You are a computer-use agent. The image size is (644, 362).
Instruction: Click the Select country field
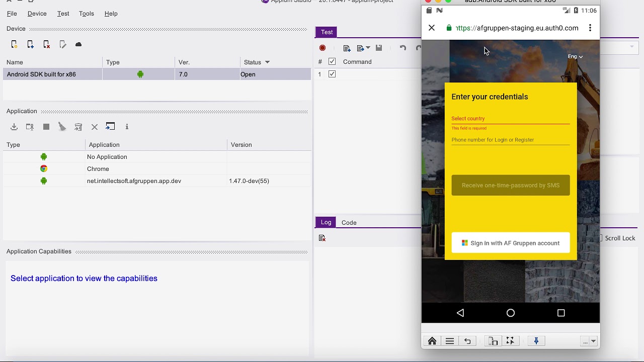coord(511,119)
